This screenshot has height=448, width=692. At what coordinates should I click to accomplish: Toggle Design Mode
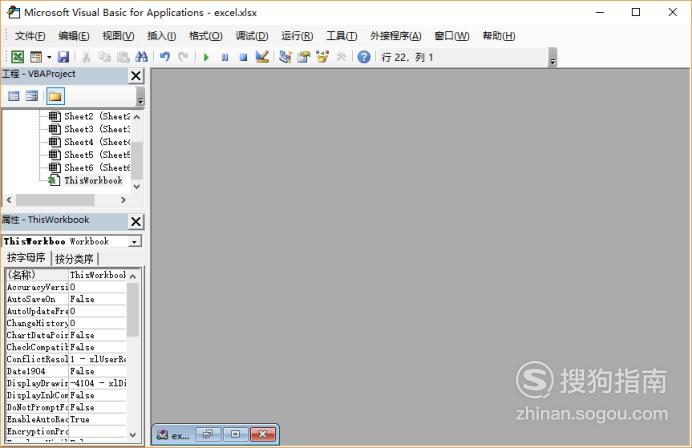[262, 57]
